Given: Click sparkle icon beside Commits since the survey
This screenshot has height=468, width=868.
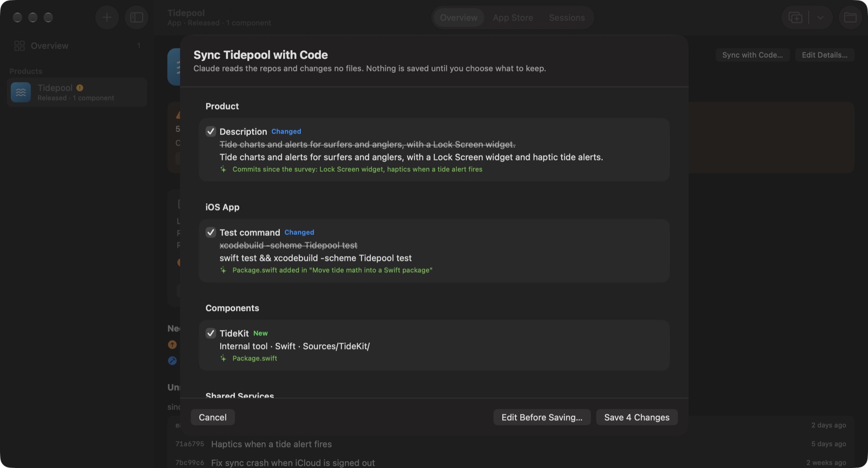Looking at the screenshot, I should (x=223, y=169).
